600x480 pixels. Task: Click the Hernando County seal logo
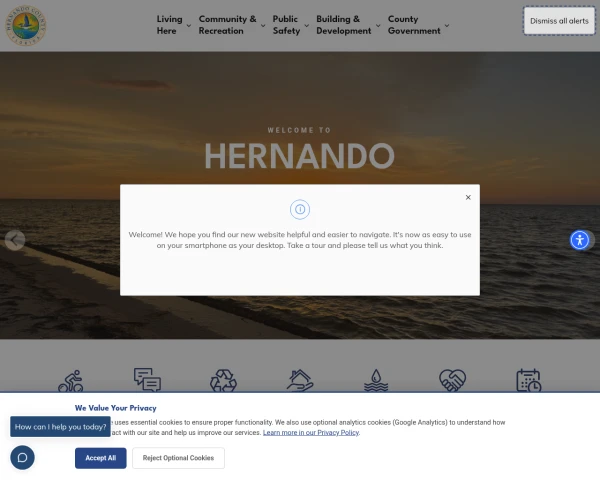(x=26, y=25)
